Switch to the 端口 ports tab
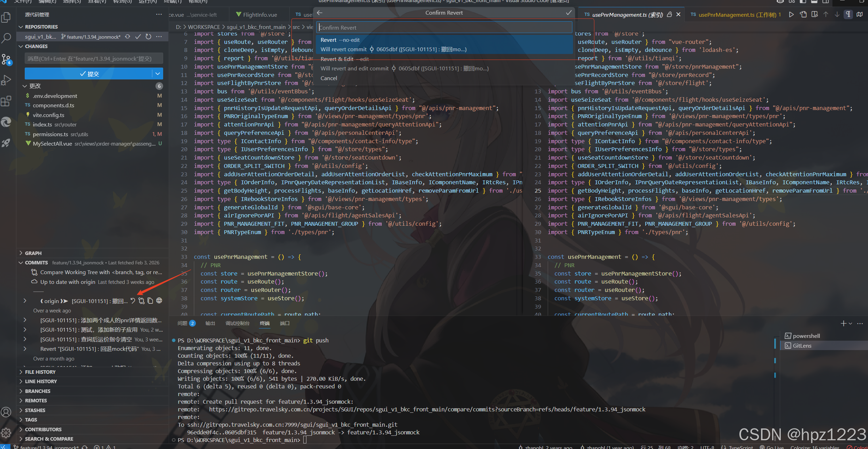The height and width of the screenshot is (449, 868). tap(285, 323)
